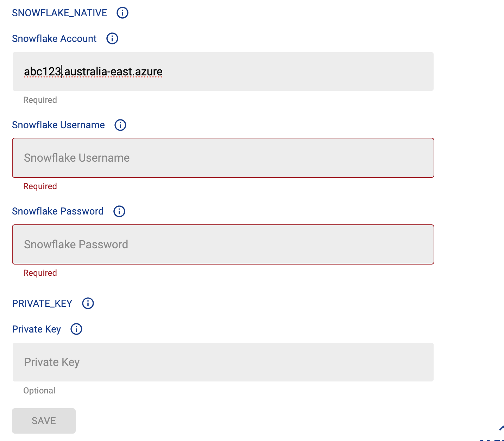Select the Private Key input field
Image resolution: width=504 pixels, height=441 pixels.
(223, 362)
